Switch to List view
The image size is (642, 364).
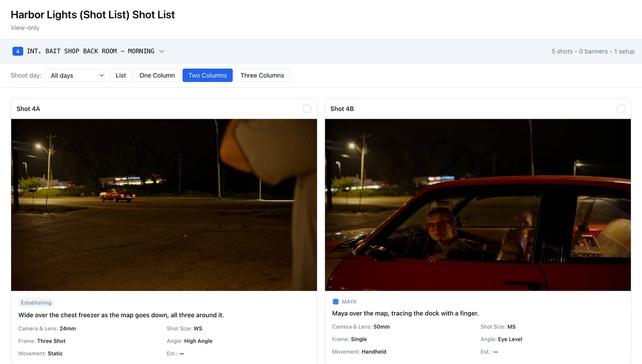(x=121, y=75)
